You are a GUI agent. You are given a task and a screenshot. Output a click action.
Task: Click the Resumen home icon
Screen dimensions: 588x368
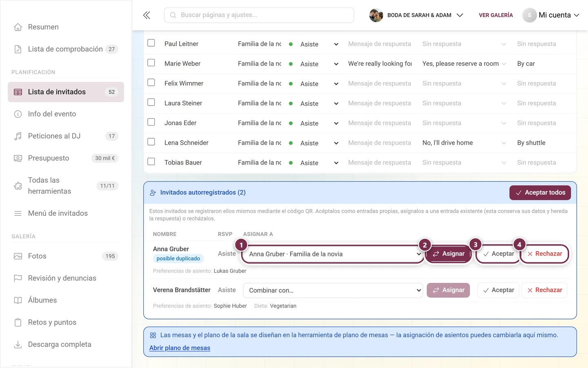[18, 27]
